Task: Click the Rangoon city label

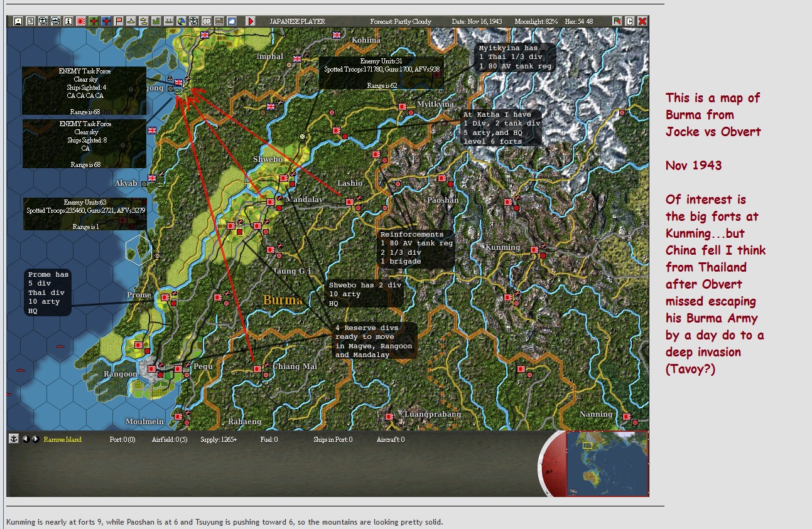Action: click(x=121, y=374)
